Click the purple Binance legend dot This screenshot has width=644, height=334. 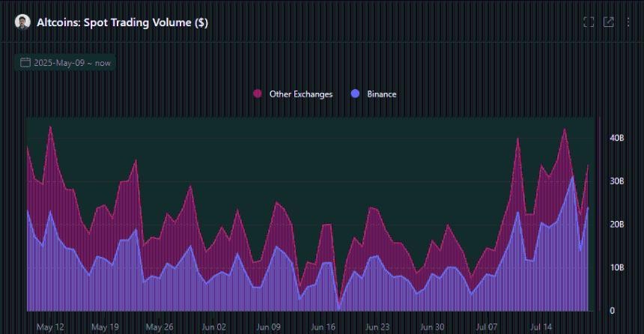click(355, 94)
